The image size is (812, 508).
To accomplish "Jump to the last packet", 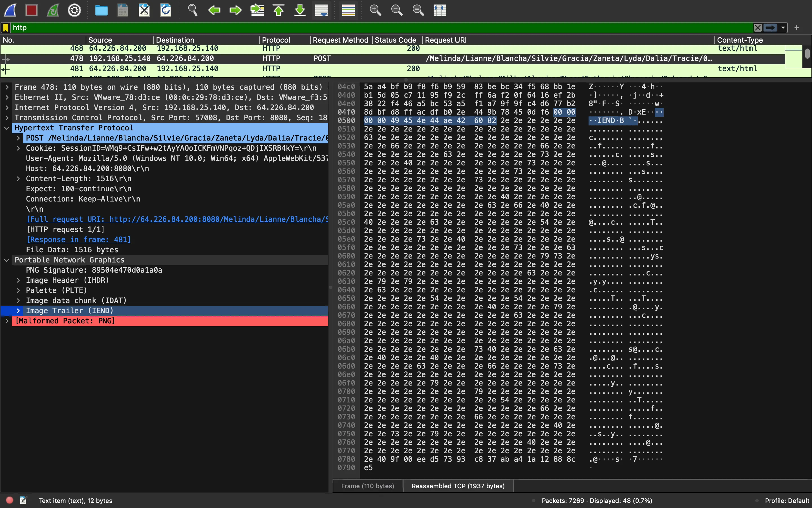I will click(x=300, y=10).
